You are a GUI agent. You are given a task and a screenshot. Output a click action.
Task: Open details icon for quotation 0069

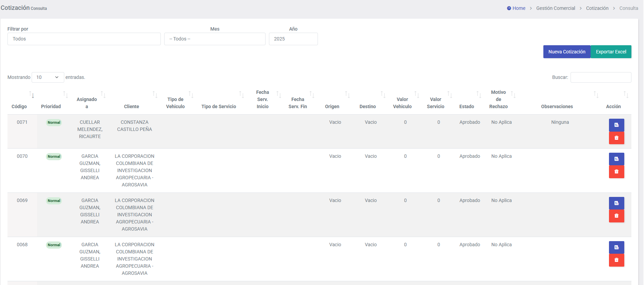(616, 203)
